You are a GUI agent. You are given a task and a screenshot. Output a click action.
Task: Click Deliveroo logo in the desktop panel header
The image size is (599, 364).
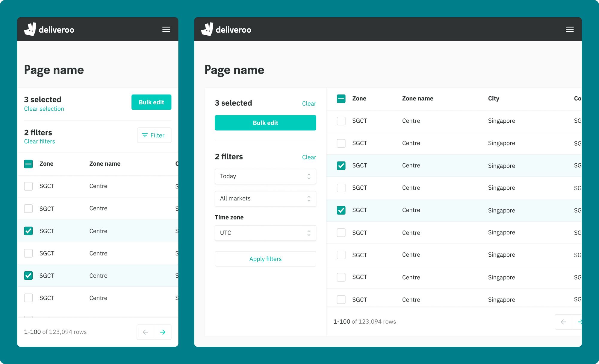pos(226,29)
